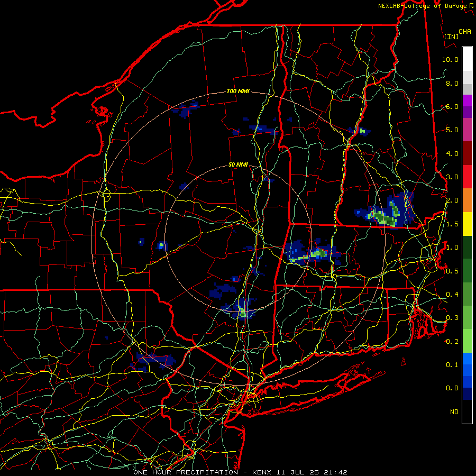Pick the orange color band in legend

pos(467,200)
